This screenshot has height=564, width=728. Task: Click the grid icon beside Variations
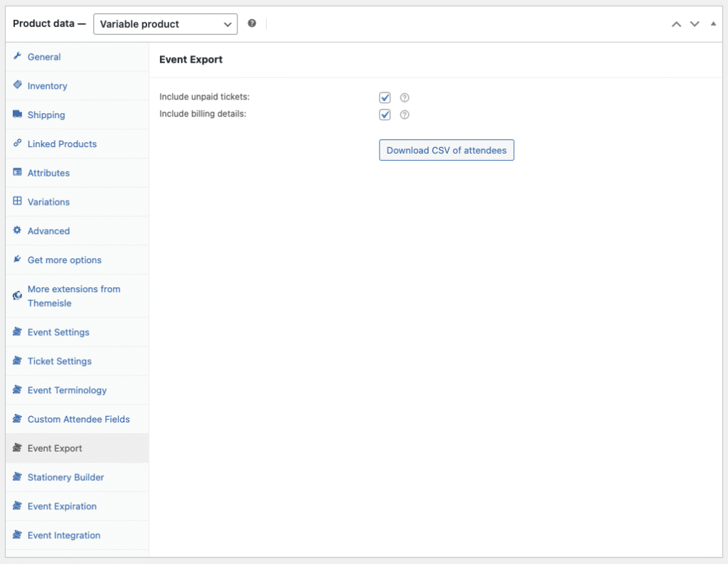(17, 201)
